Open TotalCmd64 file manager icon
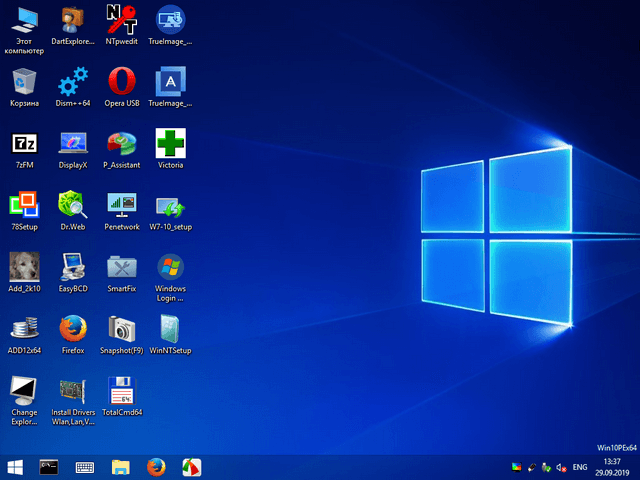Image resolution: width=640 pixels, height=480 pixels. [121, 392]
